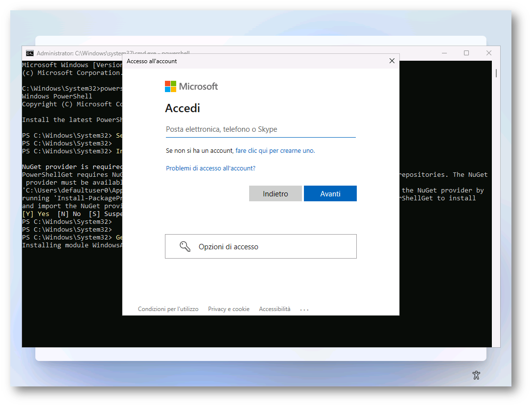Close the Accesso all'account dialog
532x407 pixels.
point(392,61)
